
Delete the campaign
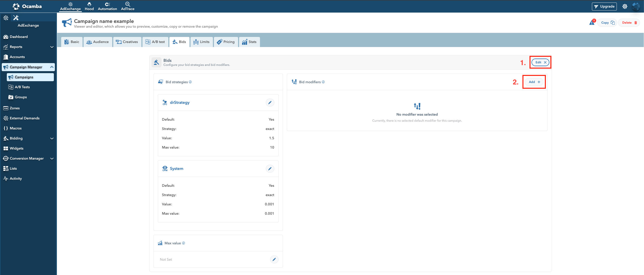click(629, 23)
